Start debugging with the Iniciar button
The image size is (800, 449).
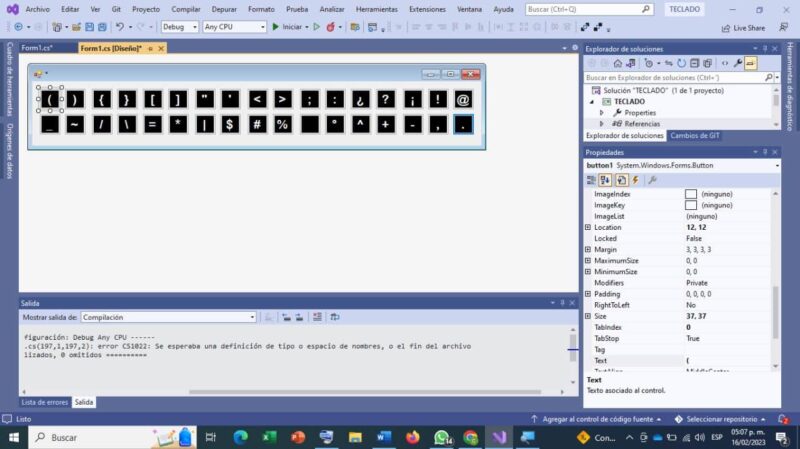[x=287, y=27]
